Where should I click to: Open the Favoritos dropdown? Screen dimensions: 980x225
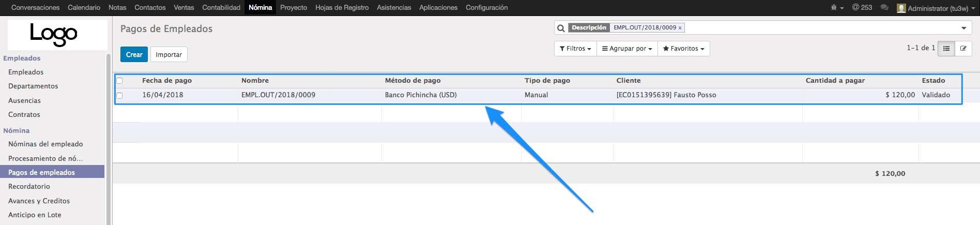683,49
